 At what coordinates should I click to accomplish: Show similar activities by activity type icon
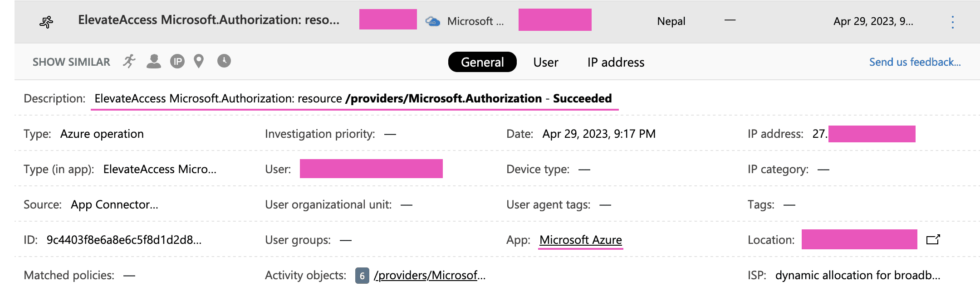point(129,61)
